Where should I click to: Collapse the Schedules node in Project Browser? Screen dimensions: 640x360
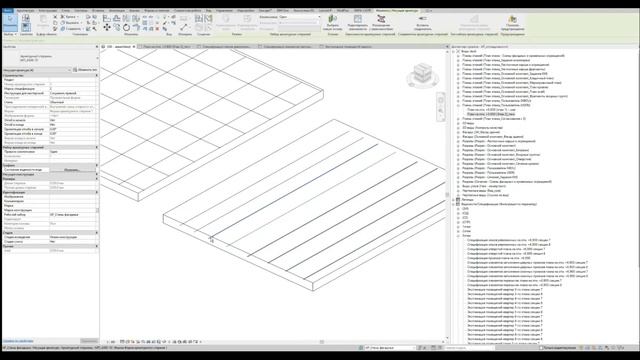tap(453, 204)
